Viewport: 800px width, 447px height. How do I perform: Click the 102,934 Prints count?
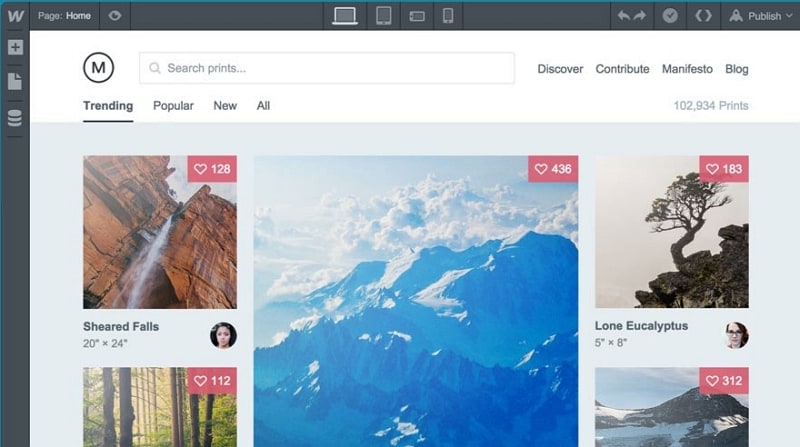711,106
